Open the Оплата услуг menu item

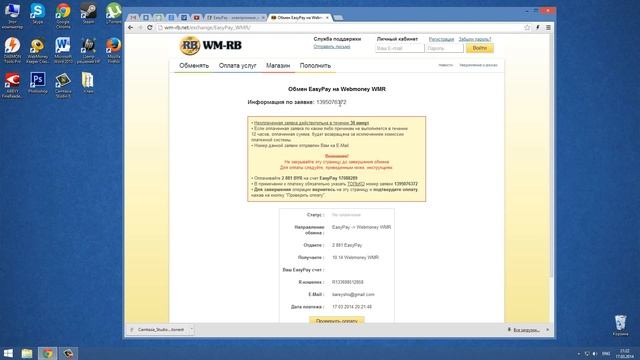(x=238, y=66)
